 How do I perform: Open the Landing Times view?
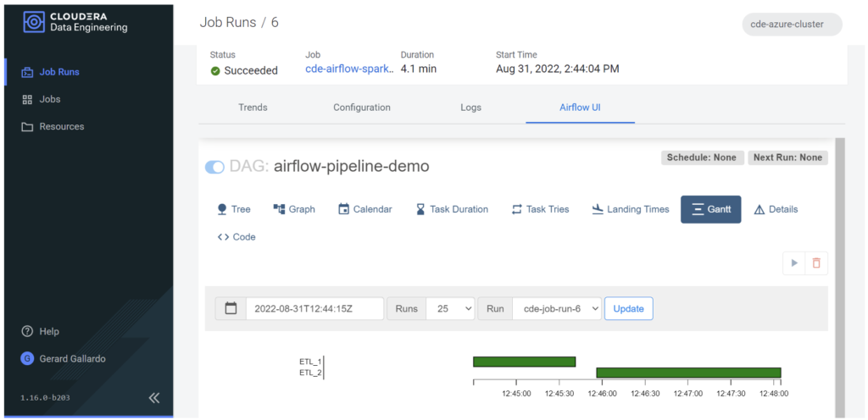tap(630, 209)
